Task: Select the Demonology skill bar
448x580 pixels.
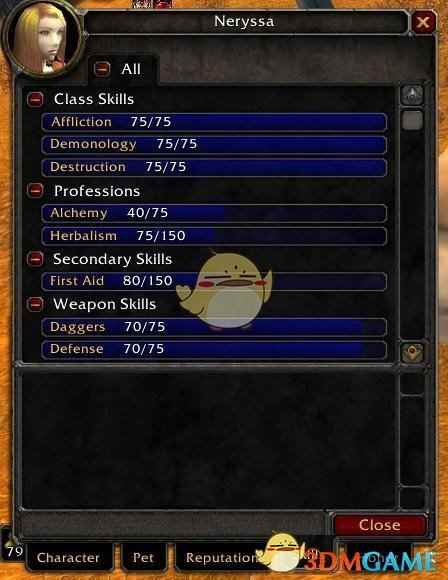Action: pos(214,145)
